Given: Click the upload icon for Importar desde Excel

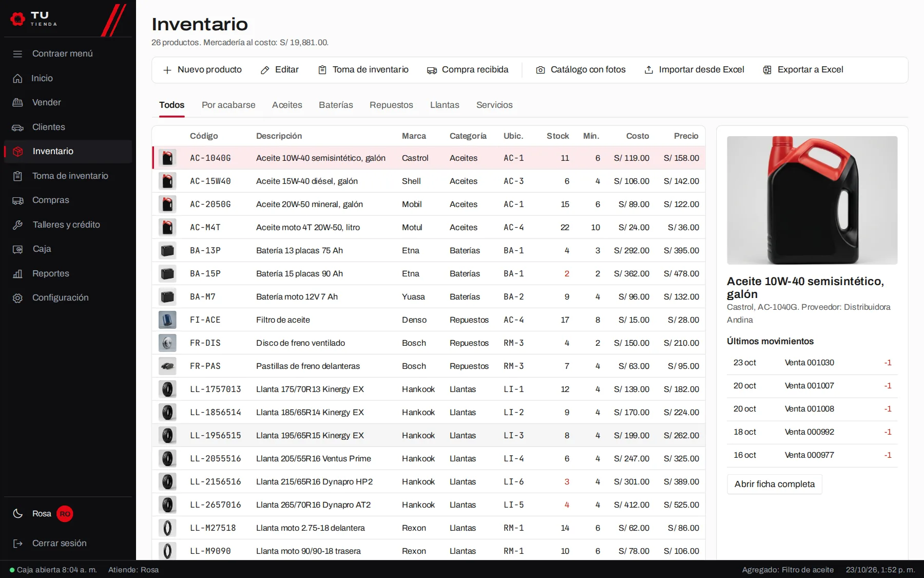Looking at the screenshot, I should [649, 70].
